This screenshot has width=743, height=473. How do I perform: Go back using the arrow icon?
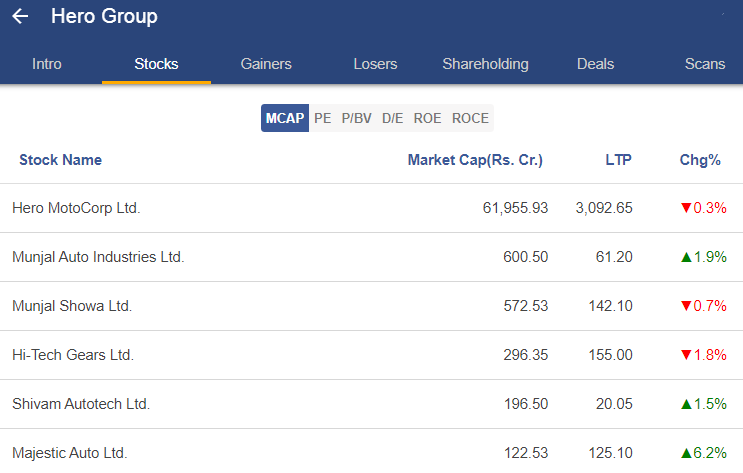(x=20, y=16)
